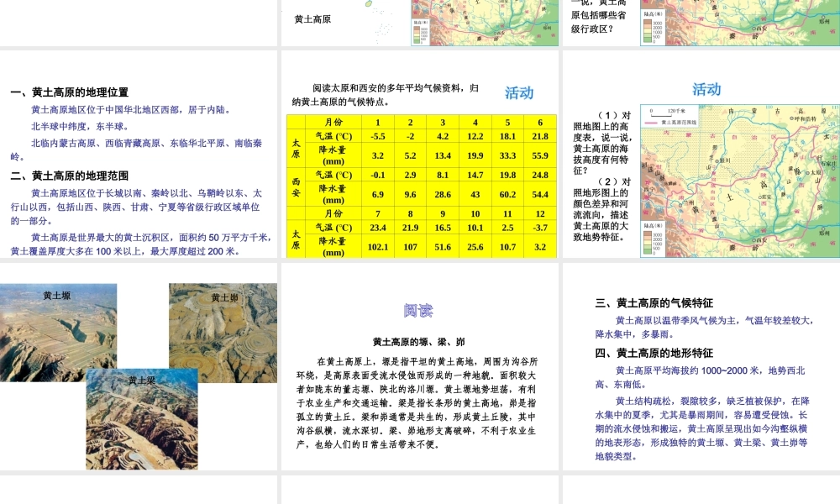Click the scale bar reading 120千米 on the map
This screenshot has height=504, width=840.
(668, 113)
